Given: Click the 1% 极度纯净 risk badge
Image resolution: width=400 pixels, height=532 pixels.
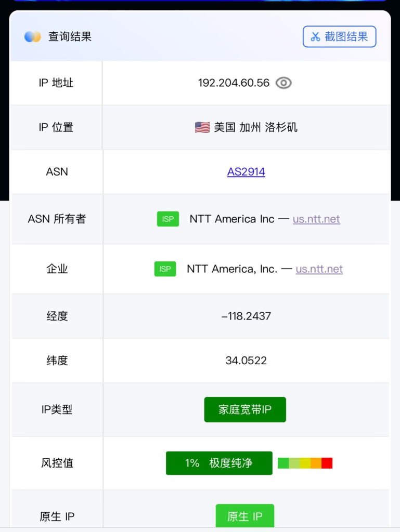Looking at the screenshot, I should pyautogui.click(x=219, y=463).
